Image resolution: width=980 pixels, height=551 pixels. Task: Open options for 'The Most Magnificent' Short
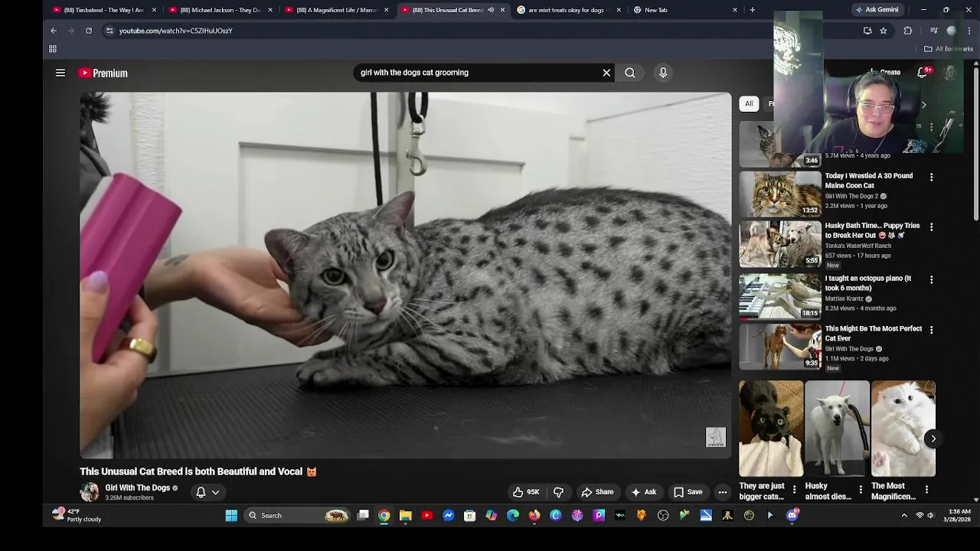point(926,489)
